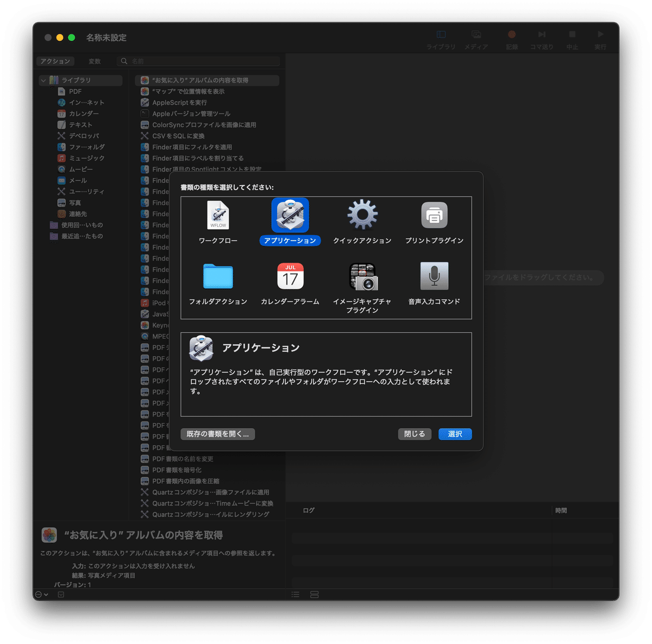Screen dimensions: 652x644
Task: Select Quartz コンポジショ…Timeムービーに変換 action
Action: pos(207,503)
